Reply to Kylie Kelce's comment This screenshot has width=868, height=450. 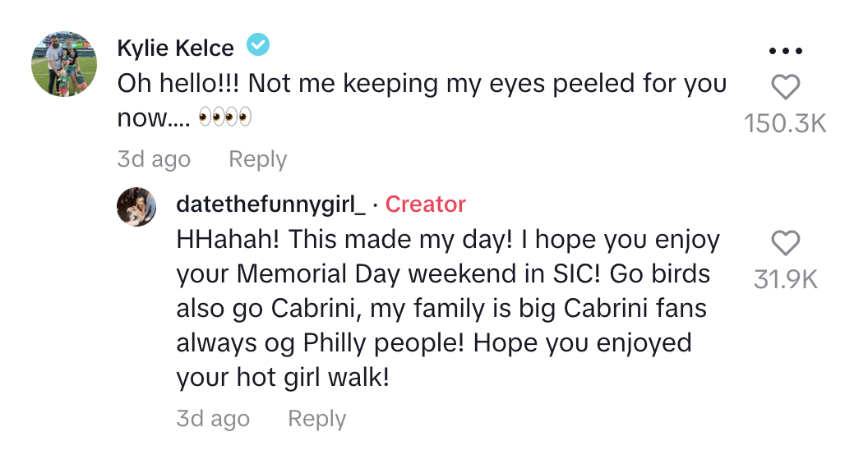pyautogui.click(x=257, y=159)
